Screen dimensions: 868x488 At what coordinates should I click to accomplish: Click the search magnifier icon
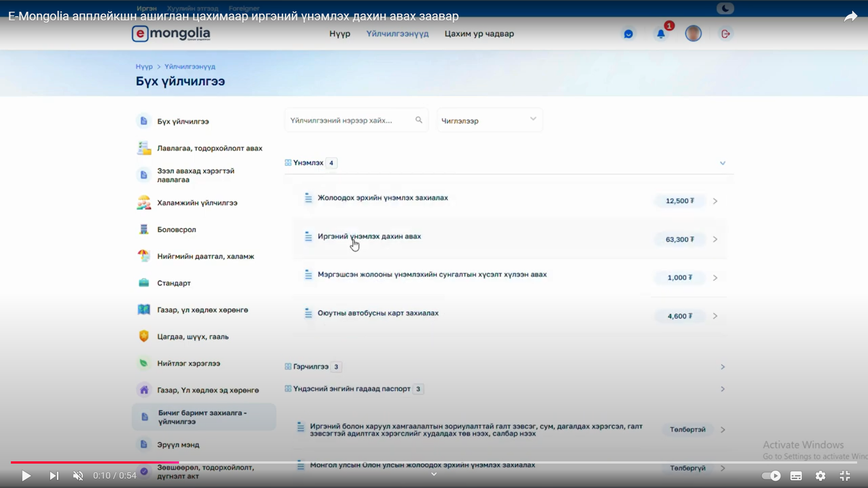click(x=419, y=120)
